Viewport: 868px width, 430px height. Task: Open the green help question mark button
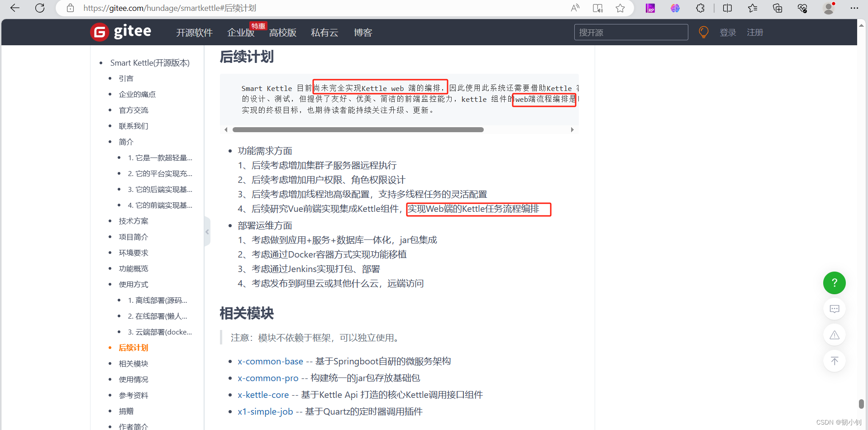coord(835,283)
